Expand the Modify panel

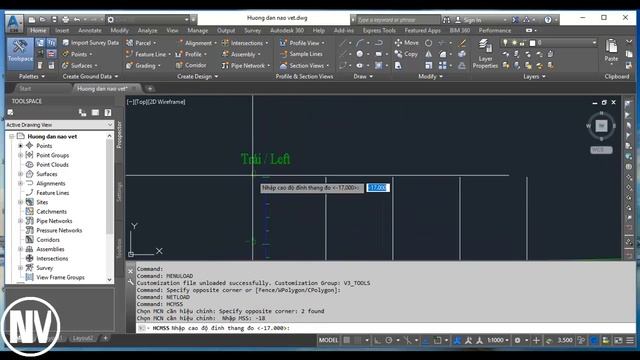click(431, 76)
